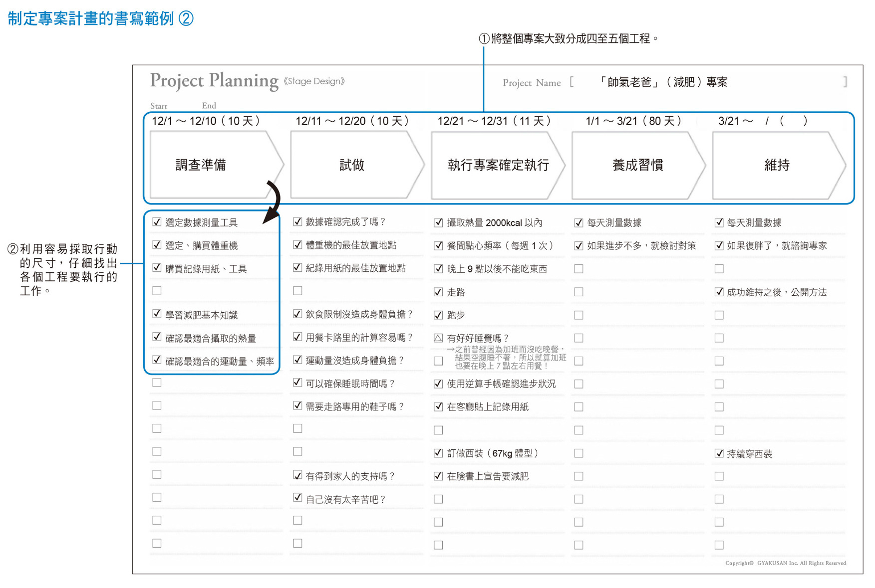Open the 養成習慣 stage box
This screenshot has height=588, width=875.
click(x=637, y=165)
